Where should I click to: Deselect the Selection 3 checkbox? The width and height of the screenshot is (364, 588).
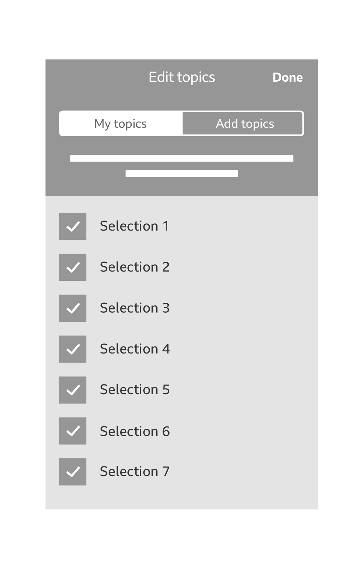pos(73,308)
